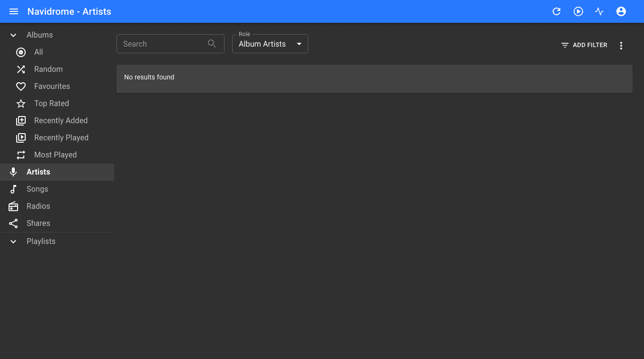Open the now-playing circle icon
The image size is (644, 359).
pyautogui.click(x=578, y=11)
